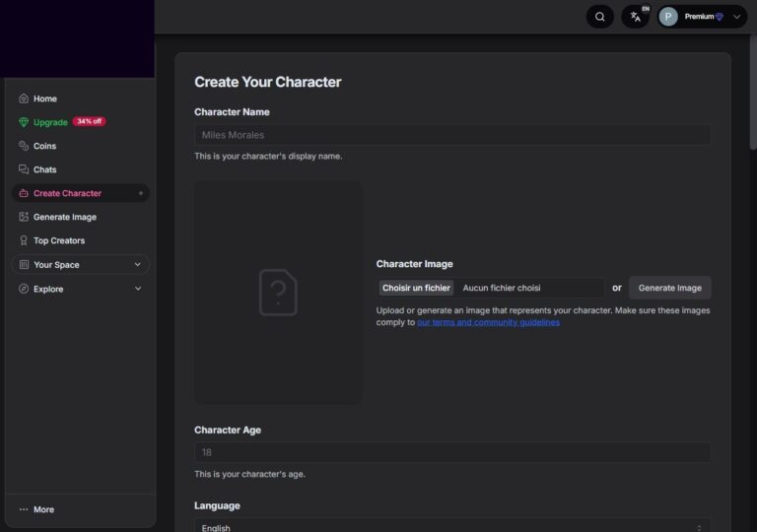Image resolution: width=757 pixels, height=532 pixels.
Task: Open the language translation icon
Action: coord(636,17)
